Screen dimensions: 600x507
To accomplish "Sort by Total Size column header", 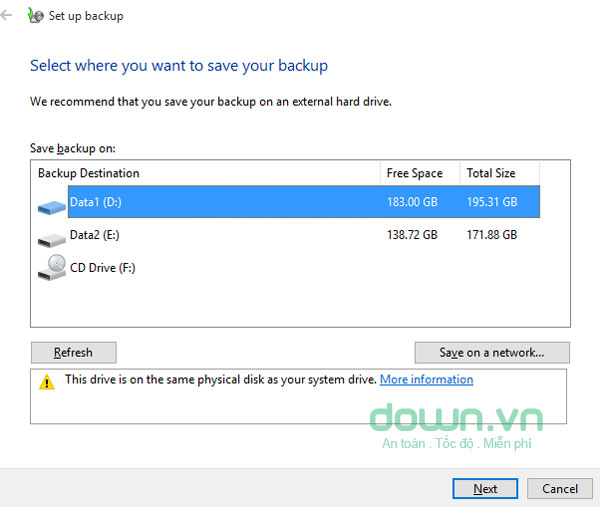I will 500,173.
